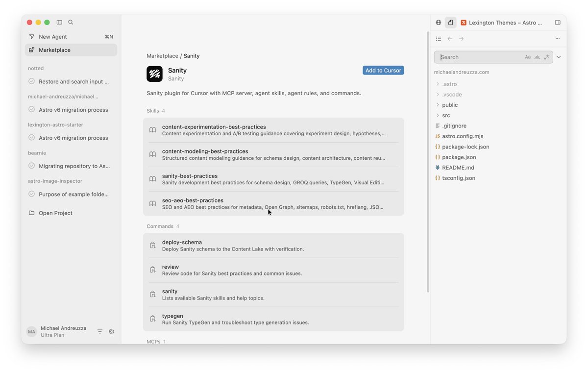
Task: Click book icon beside seo-aeo-best-practices
Action: (x=152, y=203)
